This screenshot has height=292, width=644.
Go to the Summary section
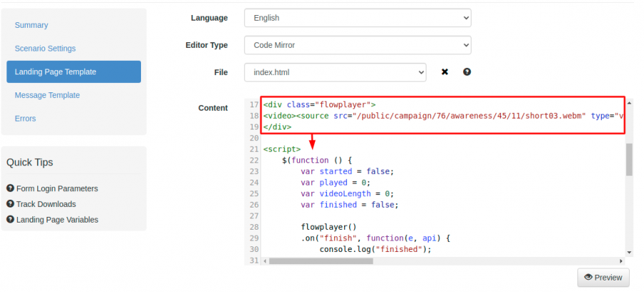pyautogui.click(x=31, y=25)
